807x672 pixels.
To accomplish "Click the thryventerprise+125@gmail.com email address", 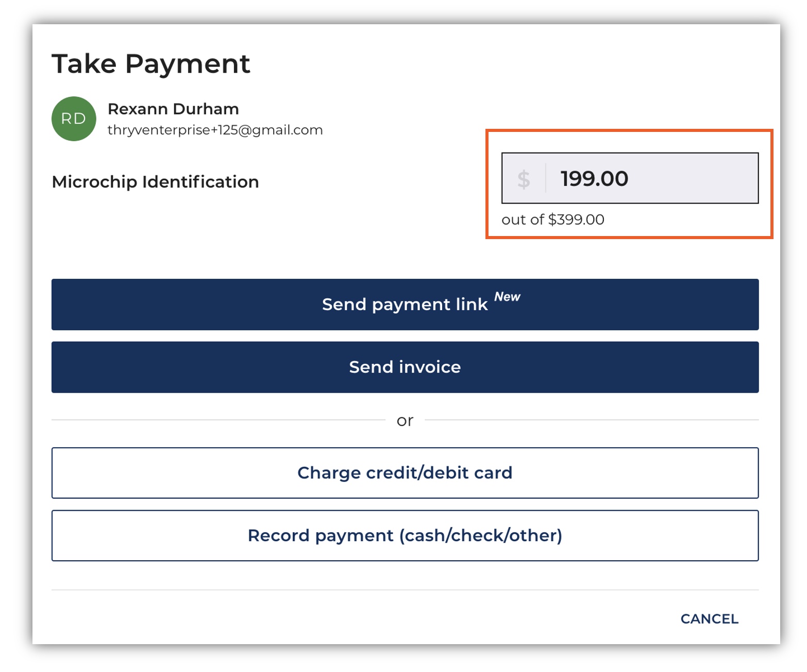I will (x=215, y=130).
